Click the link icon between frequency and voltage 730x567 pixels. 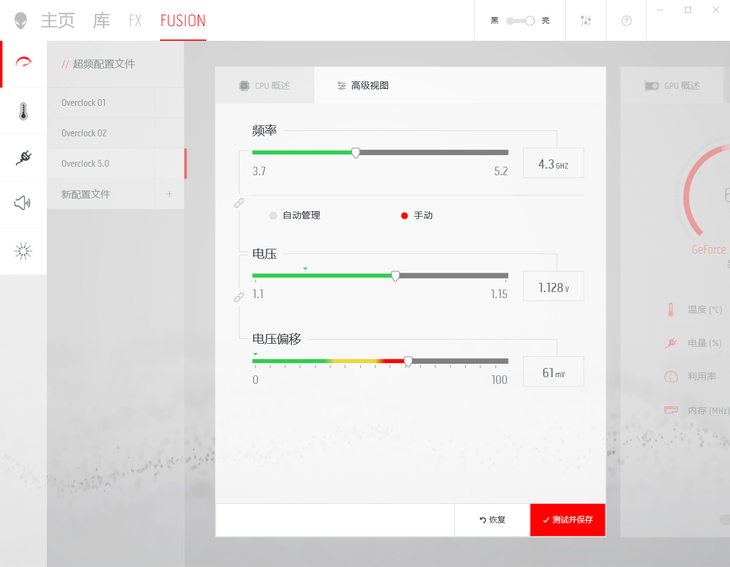239,203
